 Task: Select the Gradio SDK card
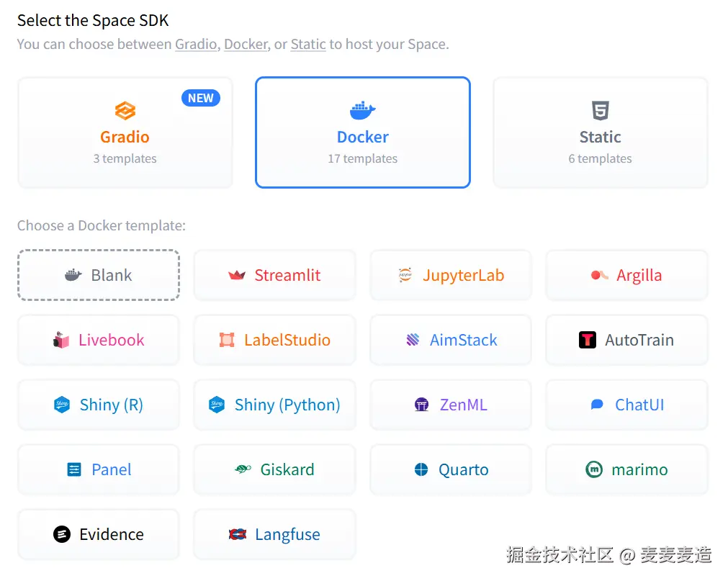pyautogui.click(x=125, y=132)
